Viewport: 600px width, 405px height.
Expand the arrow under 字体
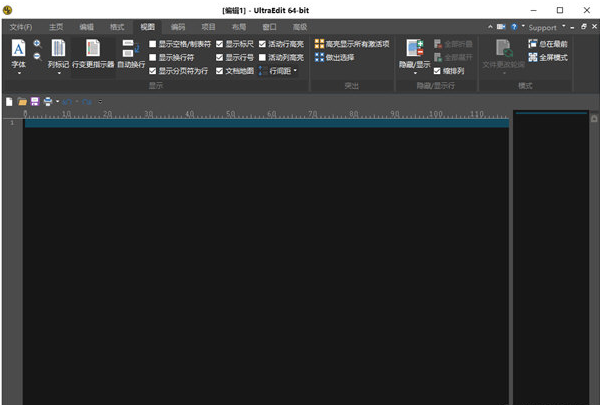click(x=19, y=73)
